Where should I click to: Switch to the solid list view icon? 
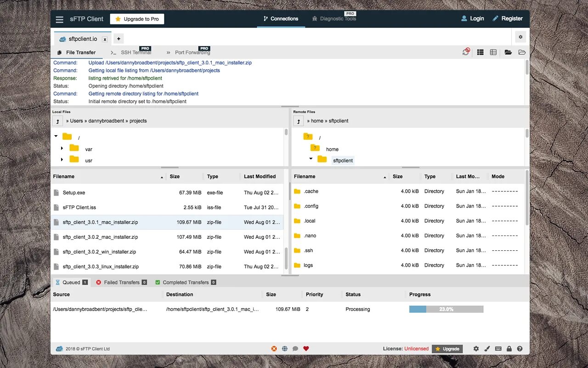[480, 52]
